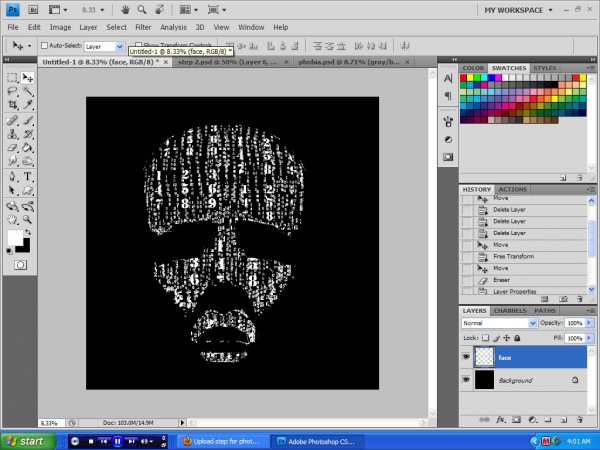Select the Eyedropper tool
Image resolution: width=600 pixels, height=450 pixels.
pyautogui.click(x=28, y=104)
